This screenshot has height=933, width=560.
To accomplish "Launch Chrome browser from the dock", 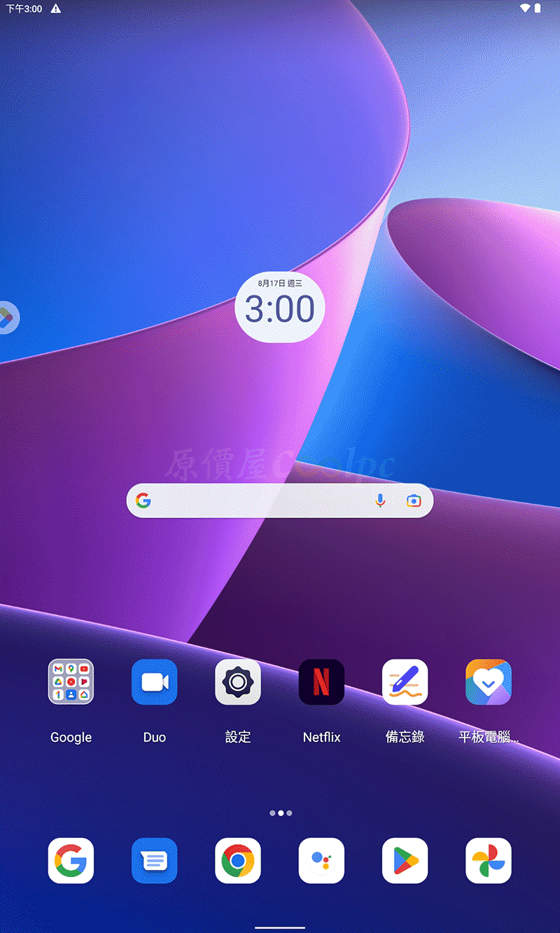I will click(x=238, y=860).
